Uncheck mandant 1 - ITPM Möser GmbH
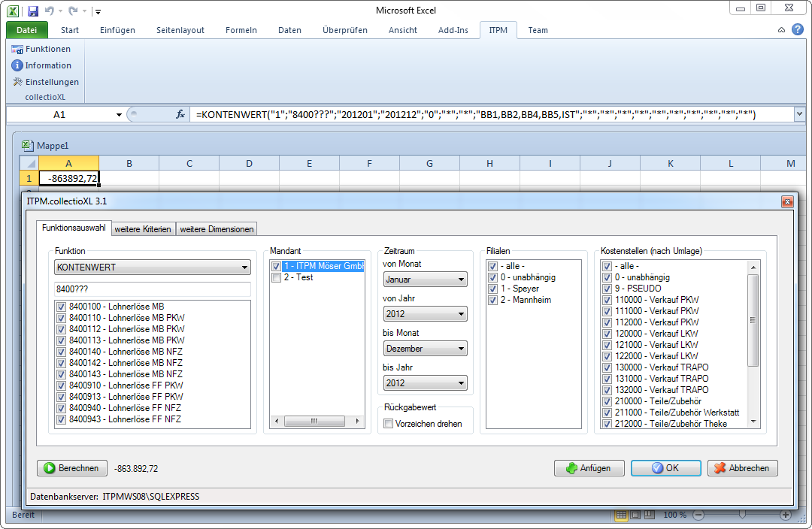 click(x=276, y=267)
